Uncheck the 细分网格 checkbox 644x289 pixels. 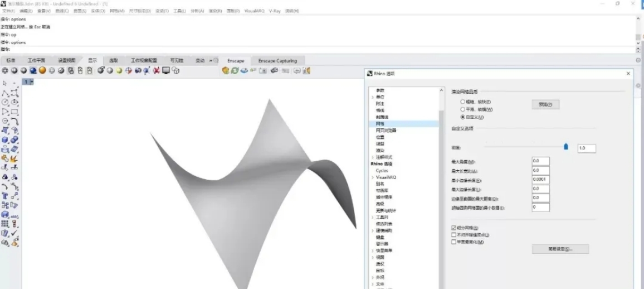point(453,228)
